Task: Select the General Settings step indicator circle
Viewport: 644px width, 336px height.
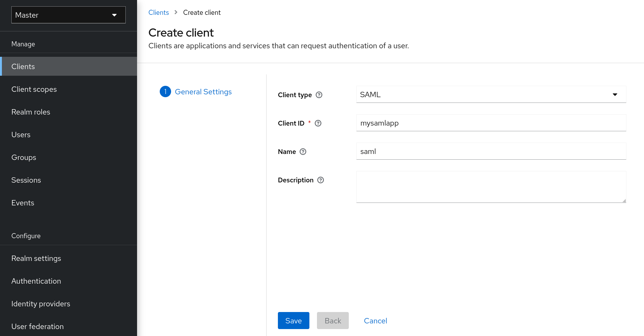Action: [165, 91]
